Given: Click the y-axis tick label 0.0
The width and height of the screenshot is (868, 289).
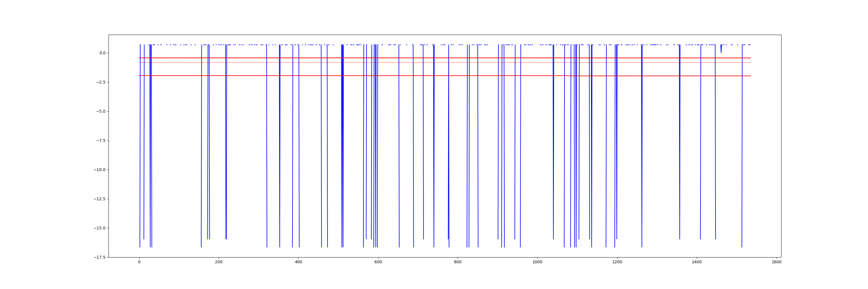Looking at the screenshot, I should point(102,53).
